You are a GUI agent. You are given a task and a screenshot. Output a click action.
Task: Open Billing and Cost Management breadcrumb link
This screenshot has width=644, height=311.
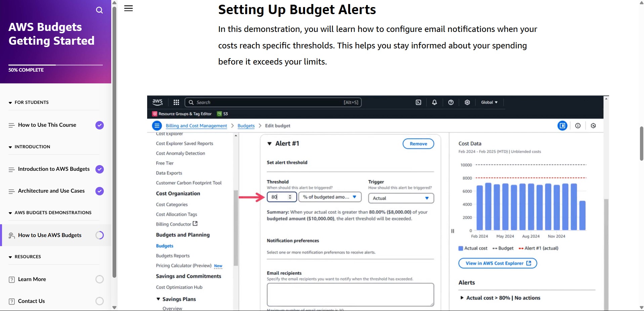coord(196,126)
